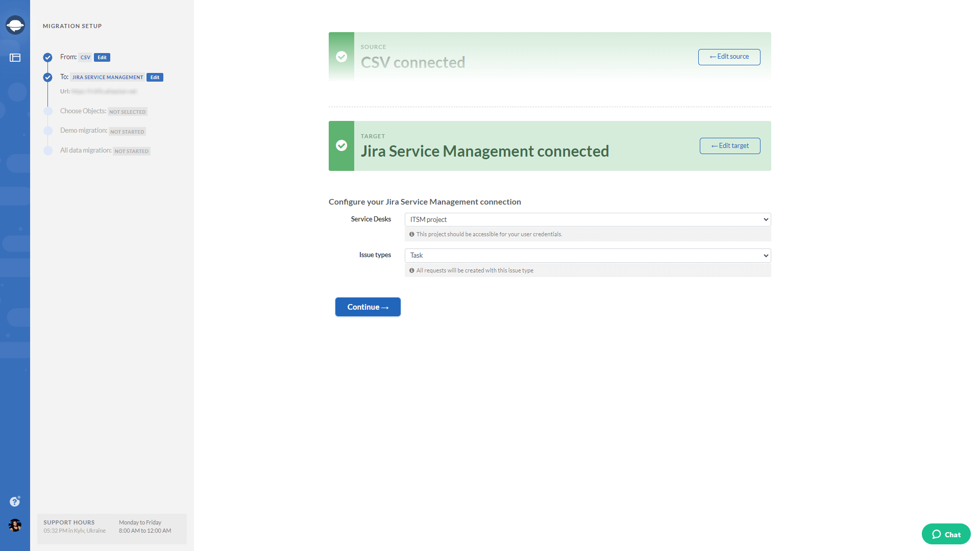Click Edit next to From CSV
Image resolution: width=980 pixels, height=551 pixels.
click(102, 58)
